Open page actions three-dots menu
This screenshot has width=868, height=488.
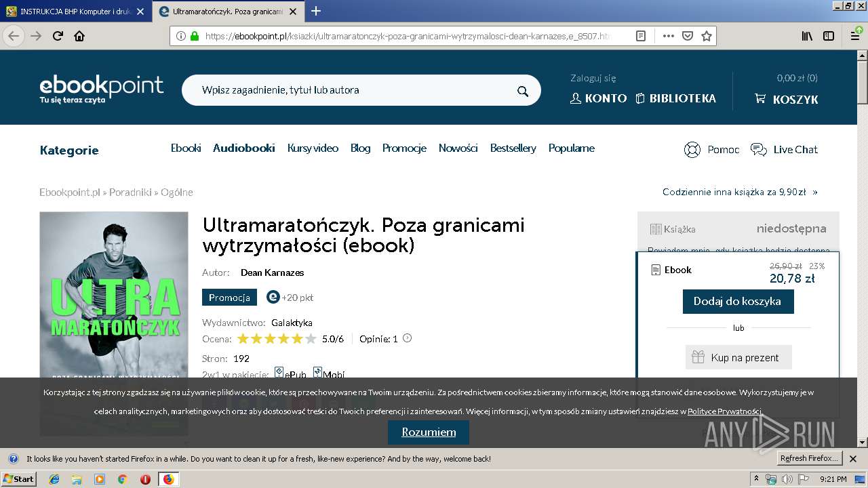click(x=668, y=36)
